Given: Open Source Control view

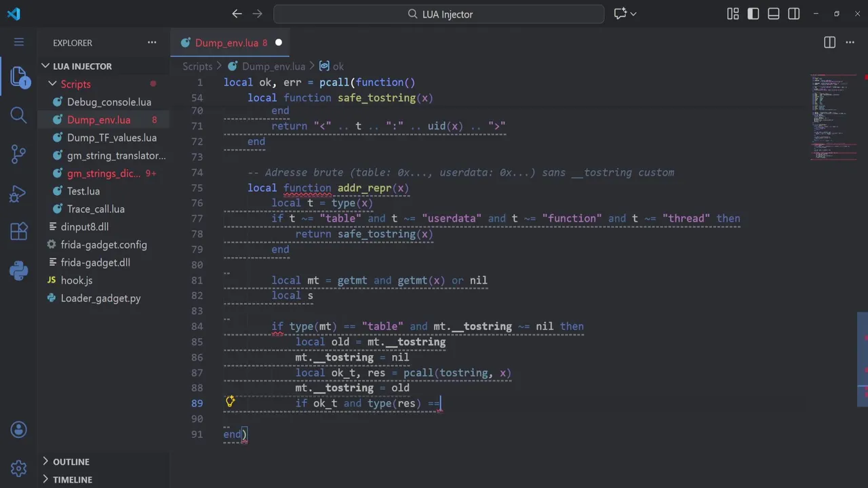Looking at the screenshot, I should point(18,154).
